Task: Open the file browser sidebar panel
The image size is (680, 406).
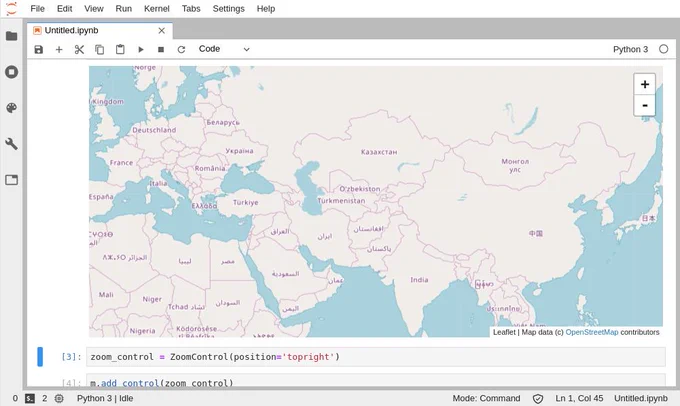Action: tap(12, 36)
